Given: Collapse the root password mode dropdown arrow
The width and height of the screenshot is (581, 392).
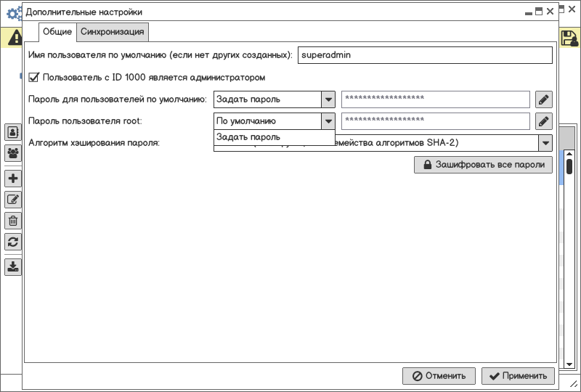Looking at the screenshot, I should 328,121.
